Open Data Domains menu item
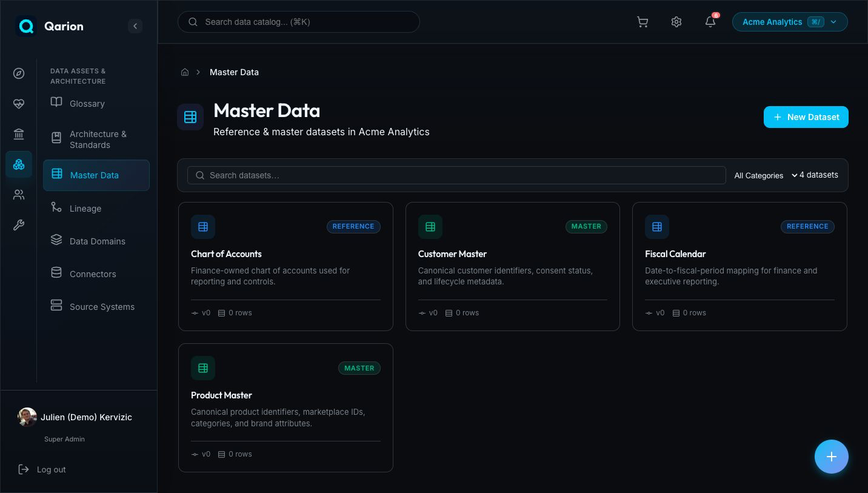 point(96,241)
